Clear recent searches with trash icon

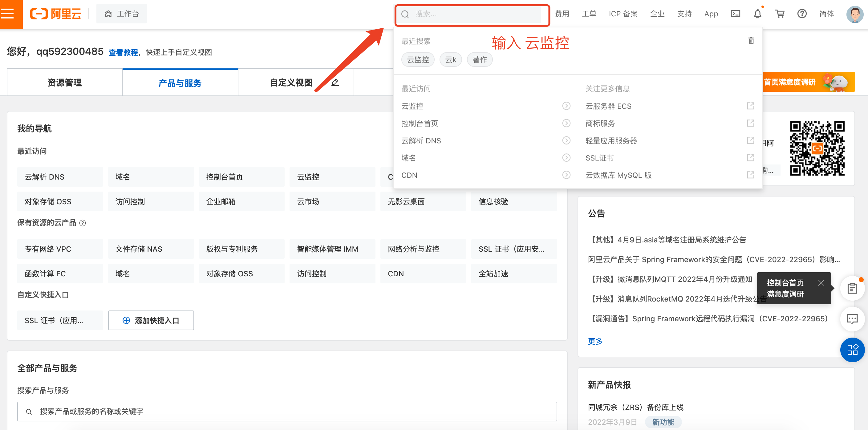751,40
